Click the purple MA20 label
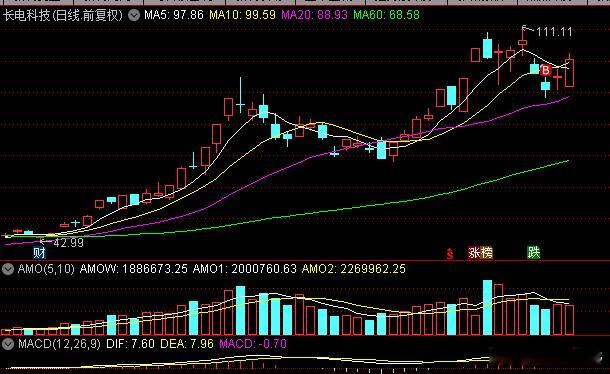This screenshot has height=374, width=610. pos(314,15)
